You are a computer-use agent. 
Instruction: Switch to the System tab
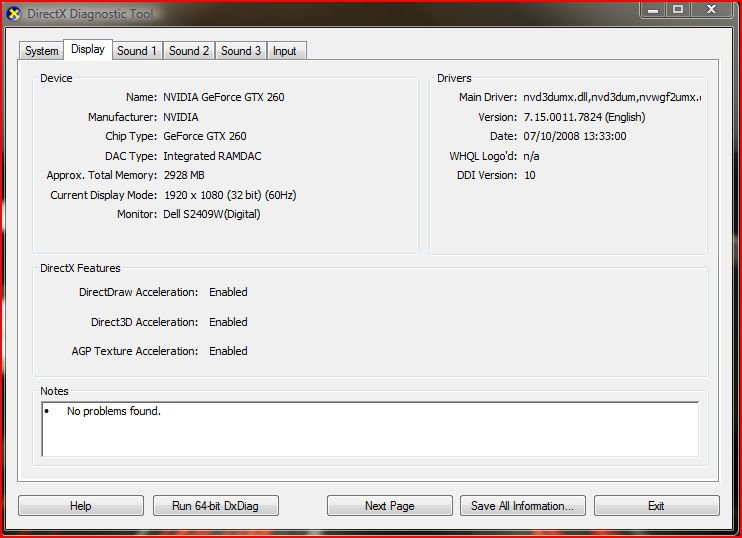(x=42, y=51)
